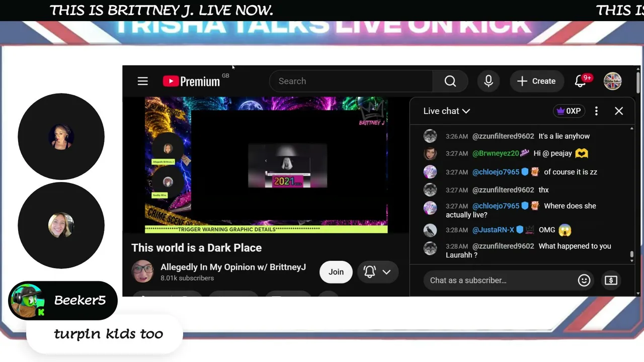Click the "turpin kids too" comment bubble

pos(105,334)
